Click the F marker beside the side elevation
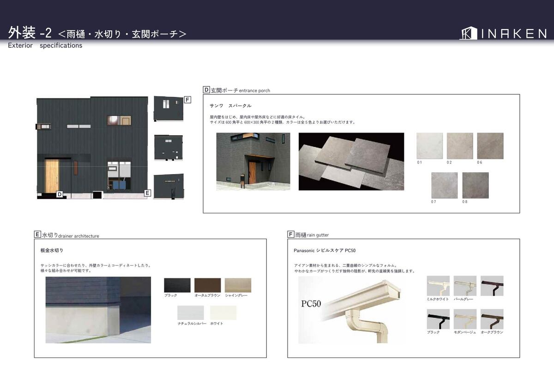 (x=187, y=100)
